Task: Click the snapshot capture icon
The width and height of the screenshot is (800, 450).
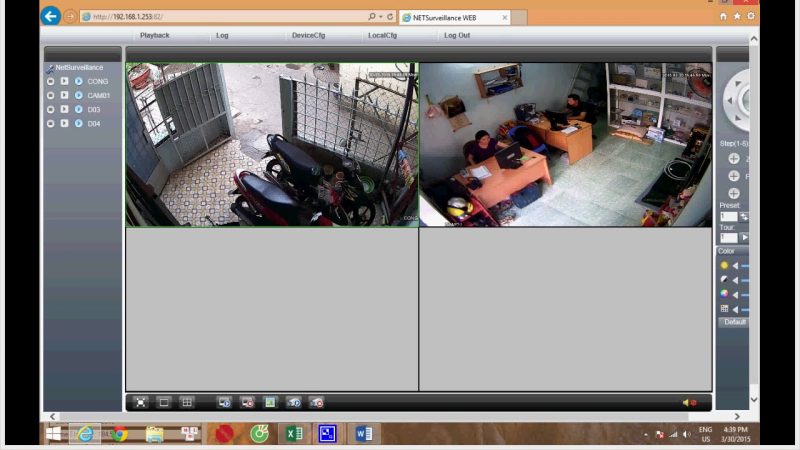Action: point(270,403)
